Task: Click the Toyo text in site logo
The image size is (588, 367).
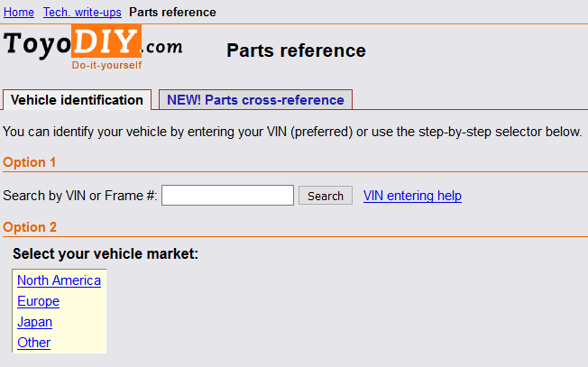Action: 36,45
